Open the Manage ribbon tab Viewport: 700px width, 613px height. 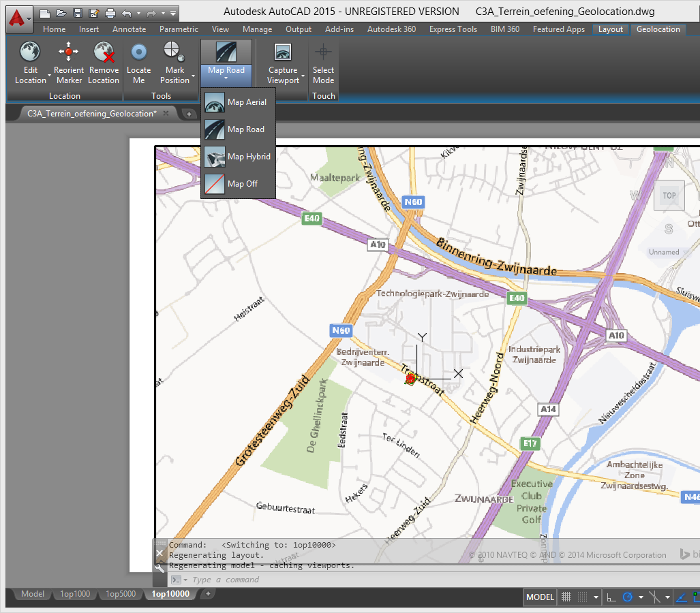tap(257, 29)
